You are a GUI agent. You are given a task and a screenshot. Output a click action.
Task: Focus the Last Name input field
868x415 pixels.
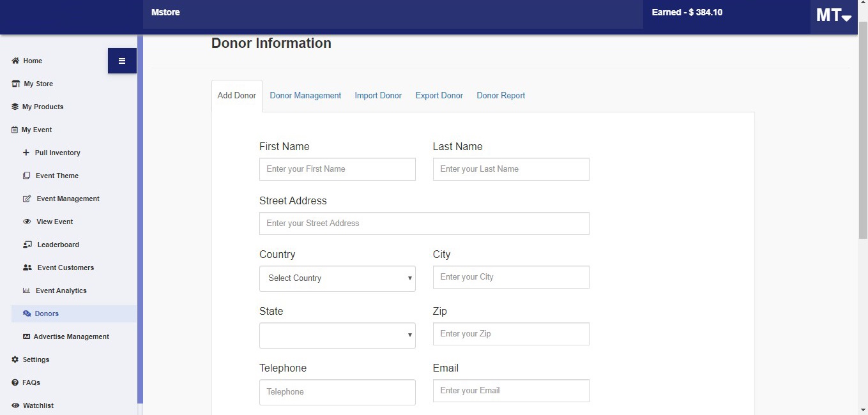pos(511,169)
